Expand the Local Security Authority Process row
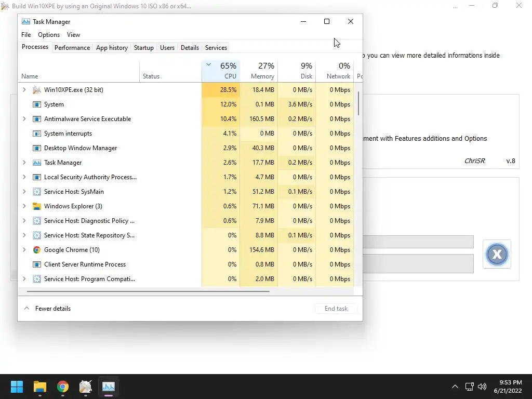The height and width of the screenshot is (399, 532). coord(24,177)
